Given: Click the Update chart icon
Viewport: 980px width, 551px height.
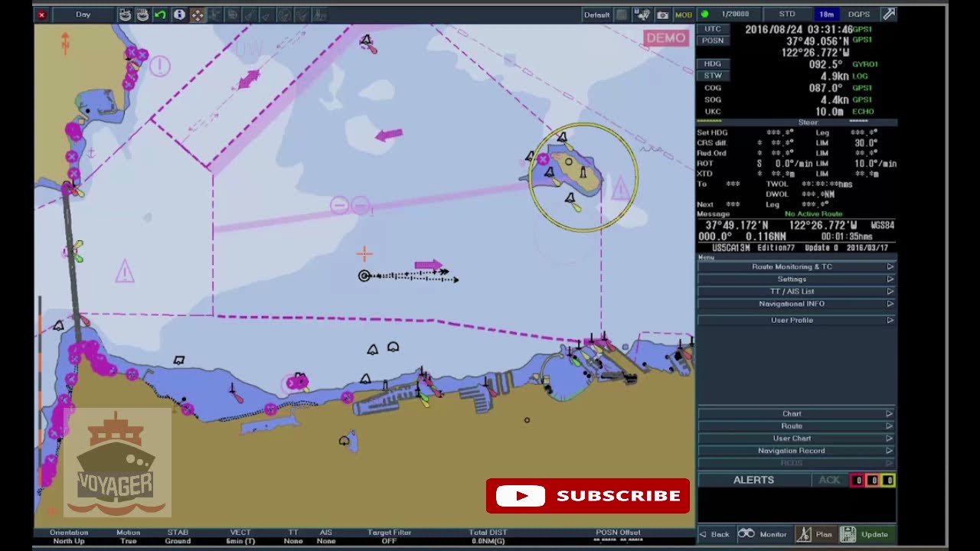Looking at the screenshot, I should click(x=848, y=534).
